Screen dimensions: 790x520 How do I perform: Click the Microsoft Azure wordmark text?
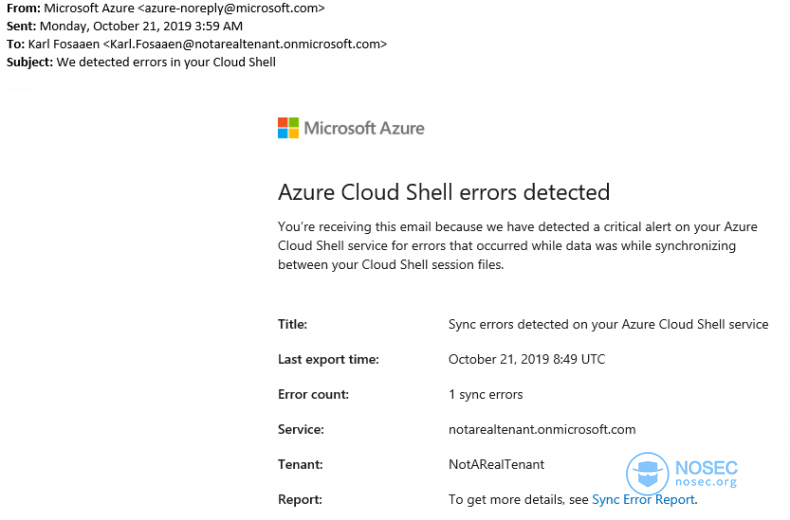pos(364,128)
